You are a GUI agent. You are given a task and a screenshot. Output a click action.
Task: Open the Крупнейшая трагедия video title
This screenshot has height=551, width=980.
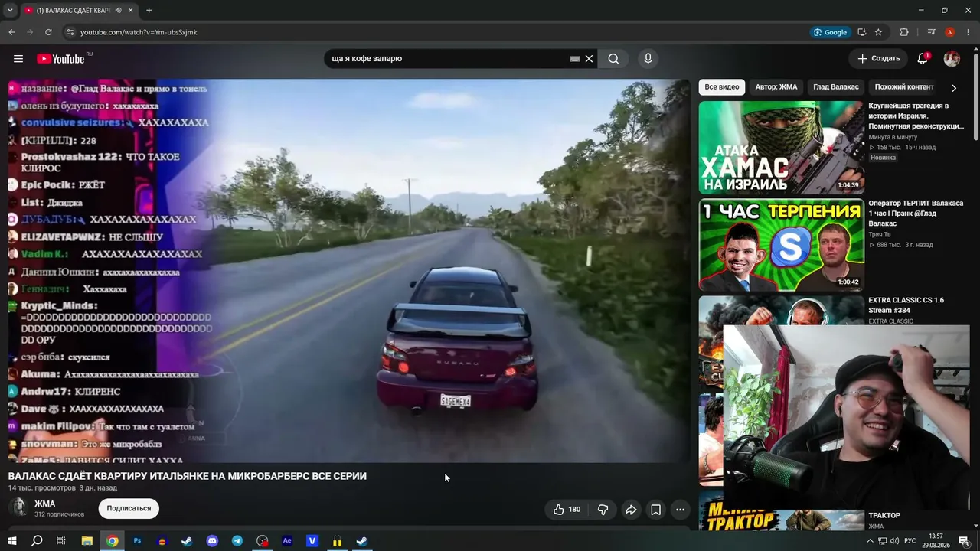pos(916,116)
